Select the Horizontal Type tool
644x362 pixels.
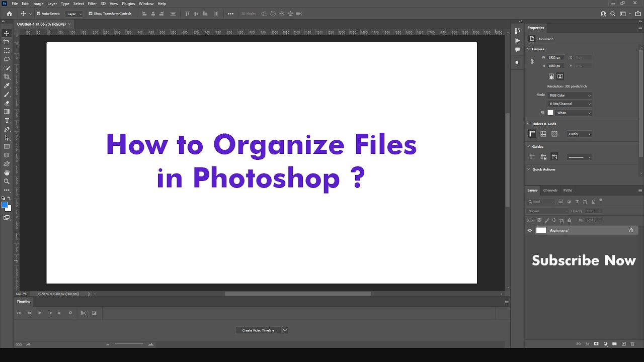[7, 121]
